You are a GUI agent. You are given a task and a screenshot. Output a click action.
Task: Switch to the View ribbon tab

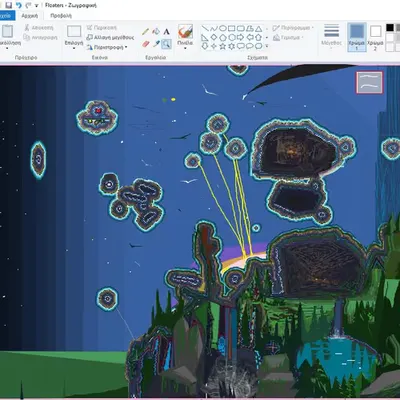[x=61, y=16]
